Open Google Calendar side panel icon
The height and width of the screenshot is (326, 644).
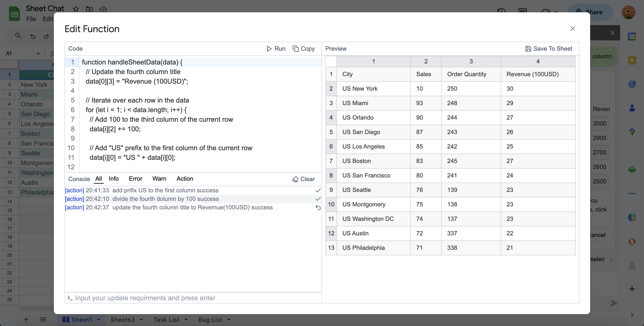tap(632, 36)
